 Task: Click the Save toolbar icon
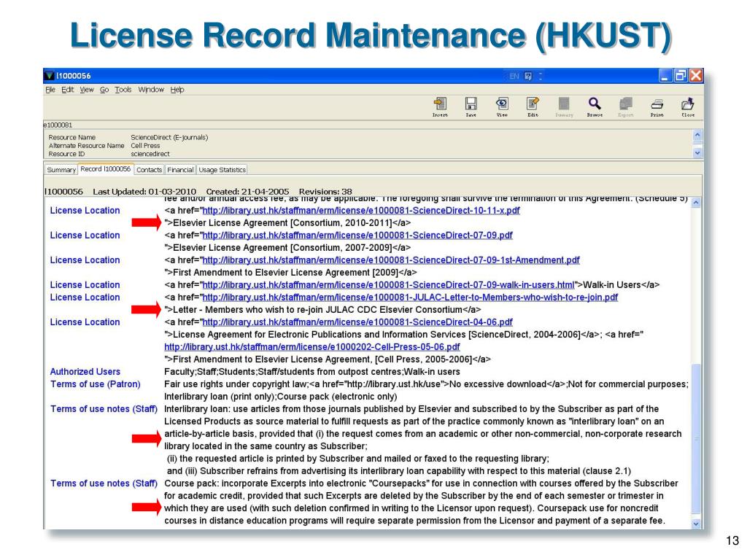[471, 106]
